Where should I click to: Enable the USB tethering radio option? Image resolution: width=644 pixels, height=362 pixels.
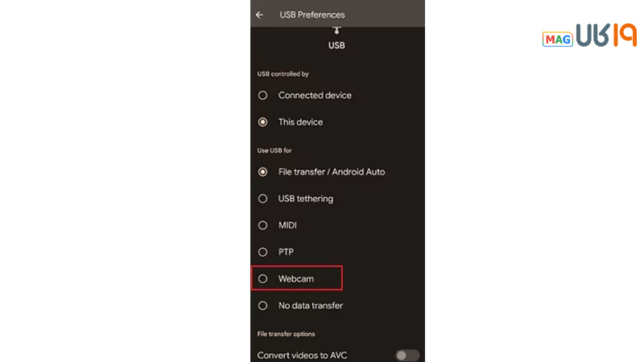[262, 199]
